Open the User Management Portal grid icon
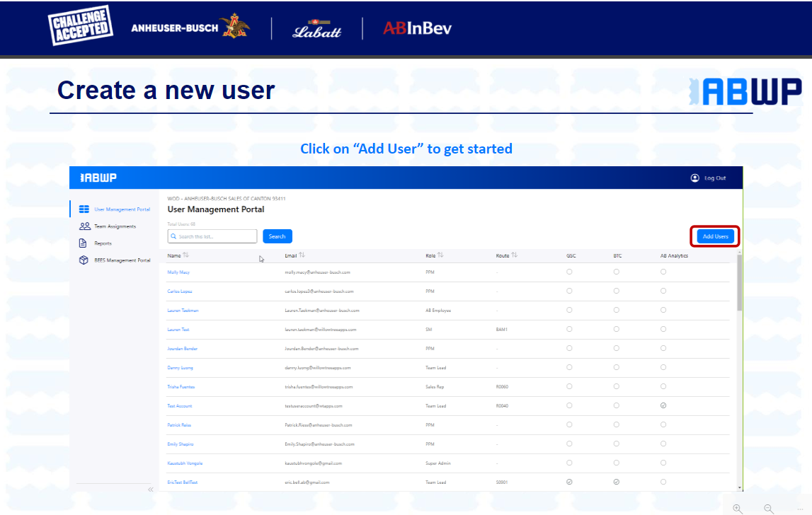812x515 pixels. (x=84, y=209)
